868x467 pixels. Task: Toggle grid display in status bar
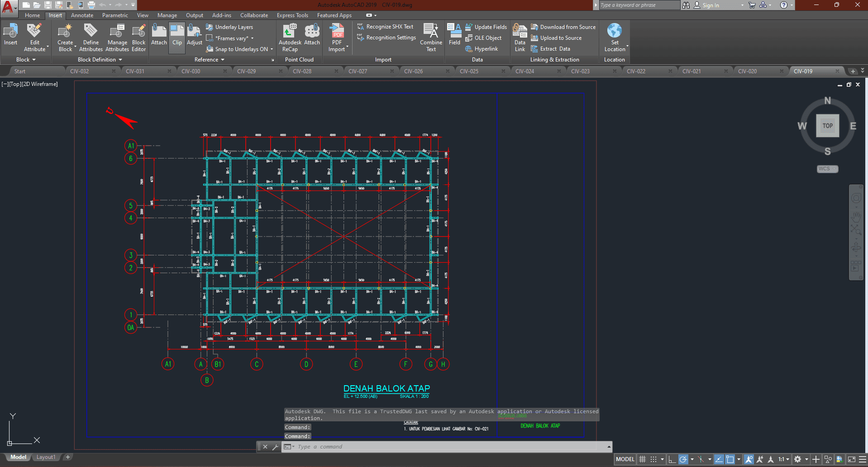(642, 459)
